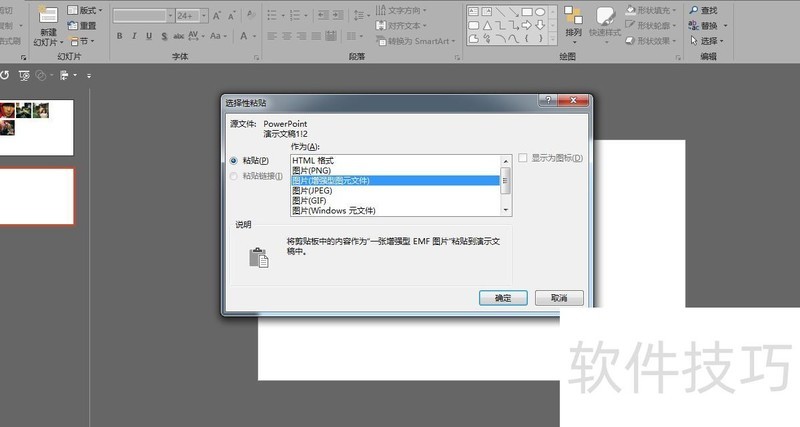Image resolution: width=800 pixels, height=427 pixels.
Task: Click the paste list scroll up arrow
Action: pos(506,161)
